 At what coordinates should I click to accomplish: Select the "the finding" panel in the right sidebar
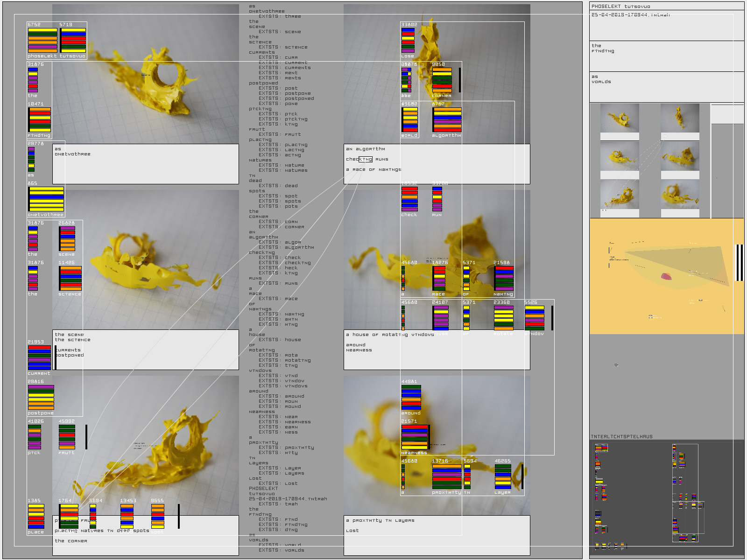click(666, 56)
